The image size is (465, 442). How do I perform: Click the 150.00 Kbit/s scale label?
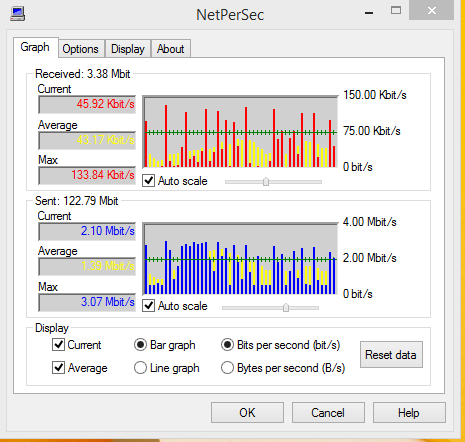tap(375, 95)
